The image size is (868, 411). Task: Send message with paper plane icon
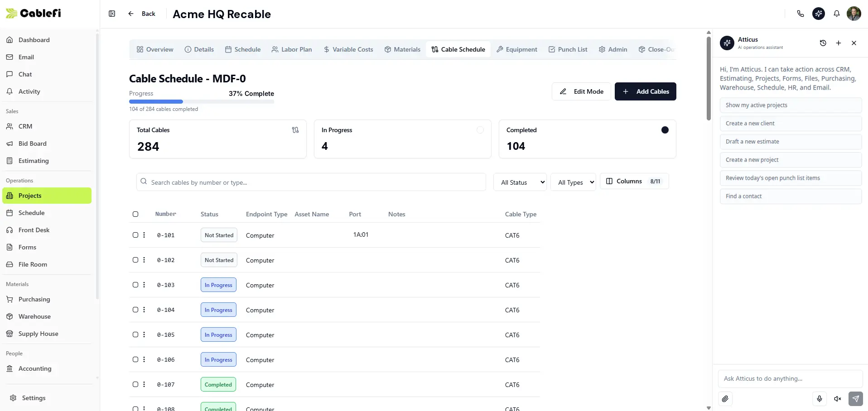[x=856, y=399]
